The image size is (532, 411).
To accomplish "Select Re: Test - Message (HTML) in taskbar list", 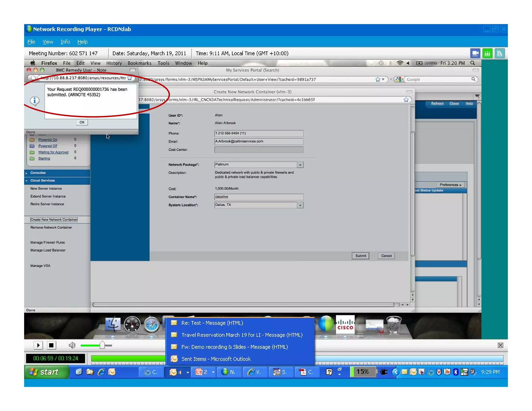I will (240, 323).
